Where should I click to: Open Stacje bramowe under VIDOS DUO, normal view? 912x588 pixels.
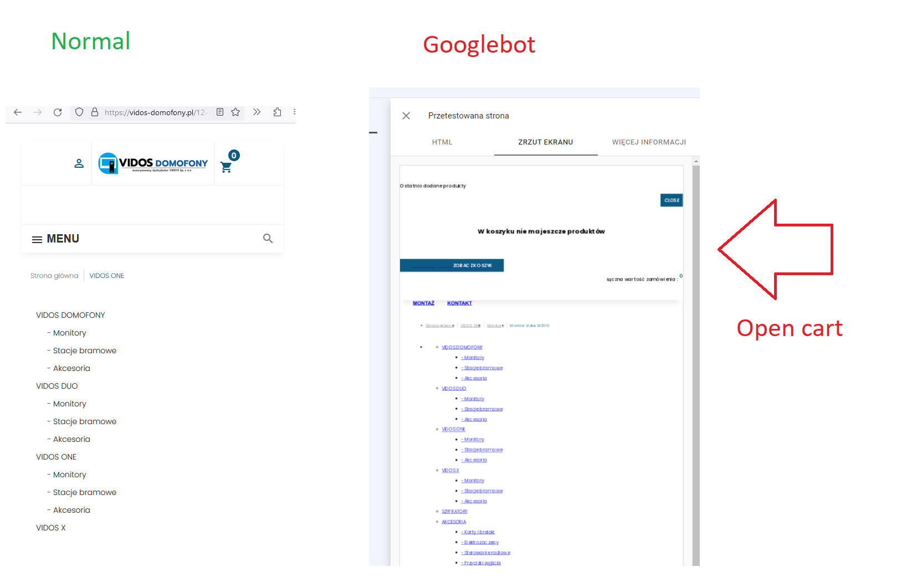[85, 421]
